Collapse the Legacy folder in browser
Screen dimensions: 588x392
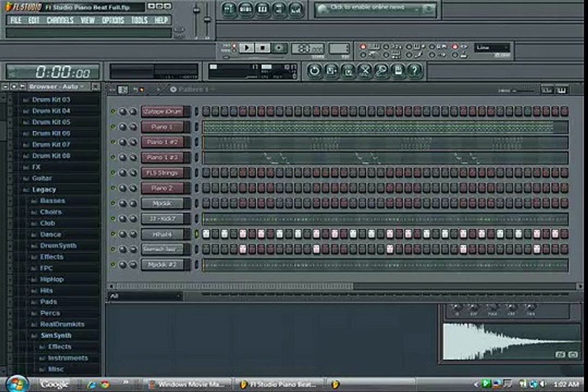point(44,190)
